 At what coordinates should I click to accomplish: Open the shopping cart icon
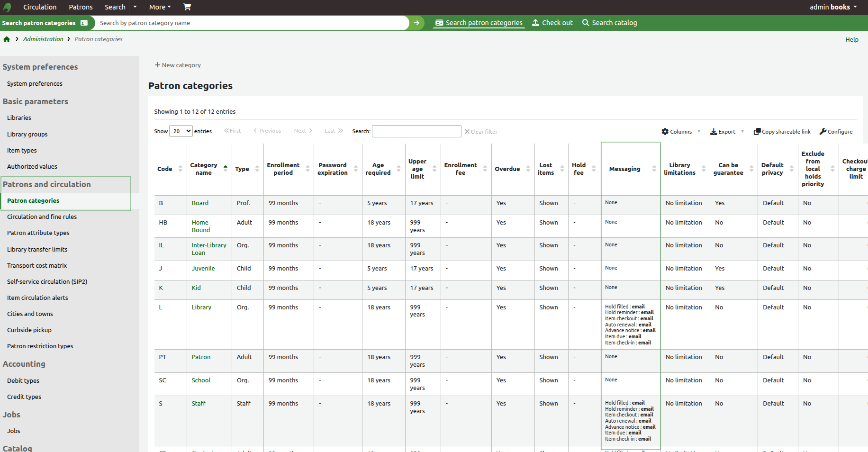tap(187, 7)
